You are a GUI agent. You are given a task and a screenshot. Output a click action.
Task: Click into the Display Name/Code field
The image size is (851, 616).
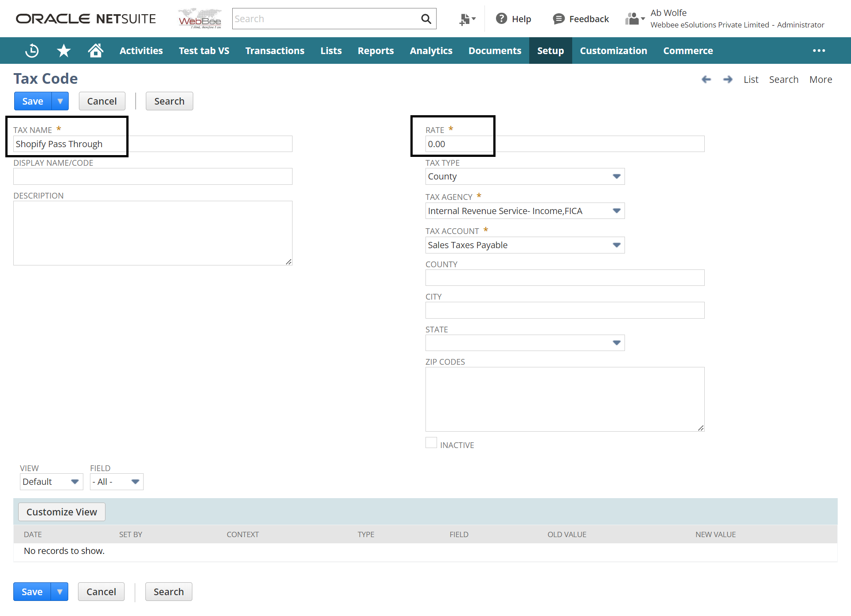[x=152, y=176]
